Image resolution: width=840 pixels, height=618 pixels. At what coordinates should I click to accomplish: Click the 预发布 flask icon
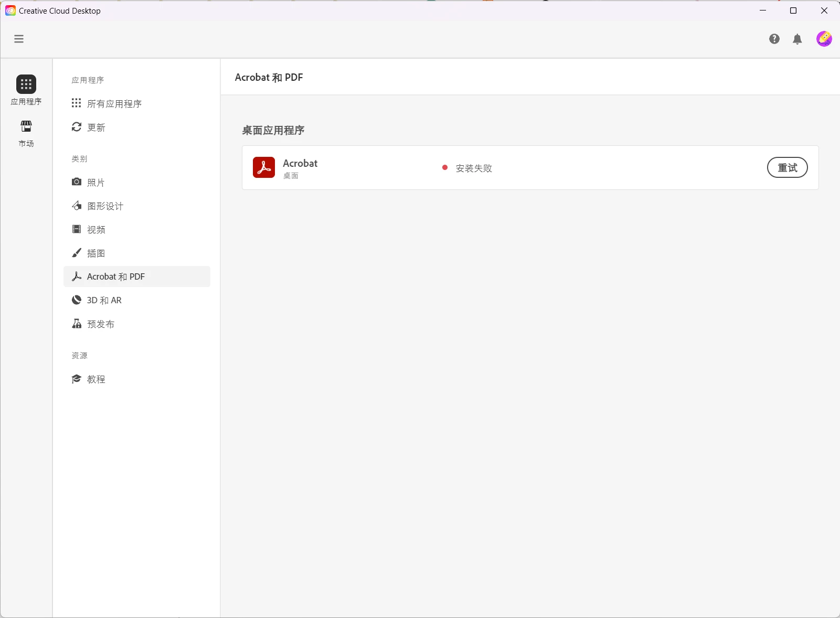click(x=77, y=324)
